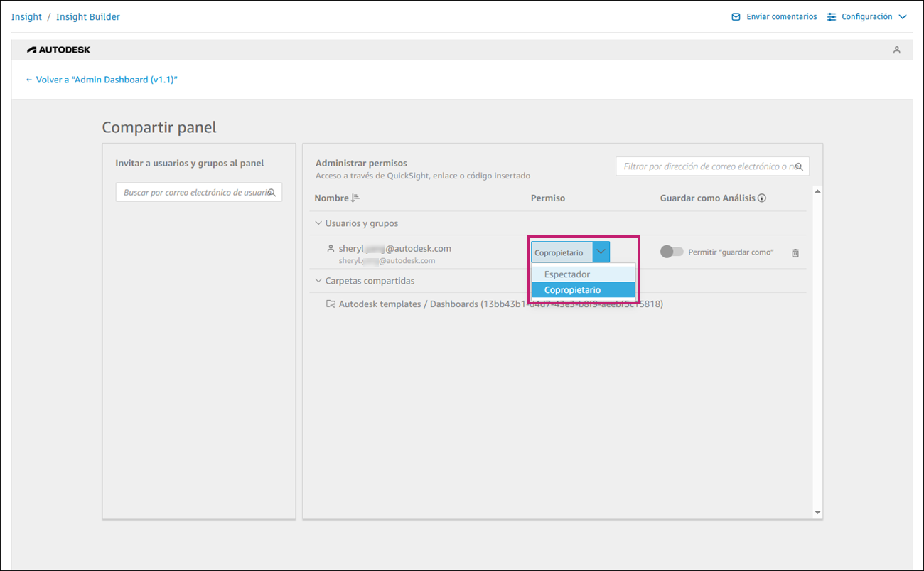Image resolution: width=924 pixels, height=571 pixels.
Task: Toggle the Permitir "guardar como" switch
Action: coord(672,252)
